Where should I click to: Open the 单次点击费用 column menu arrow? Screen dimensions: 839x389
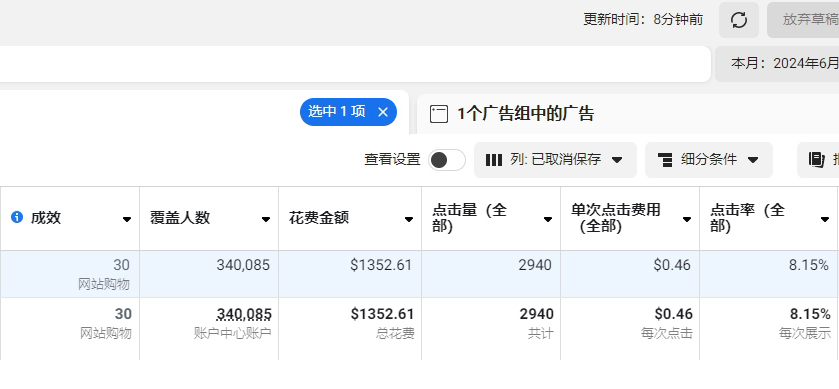687,219
